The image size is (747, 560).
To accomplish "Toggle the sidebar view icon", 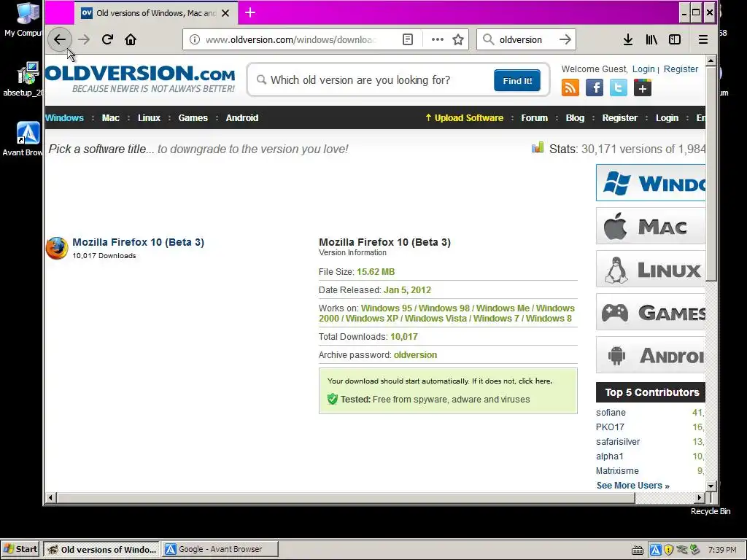I will [675, 39].
